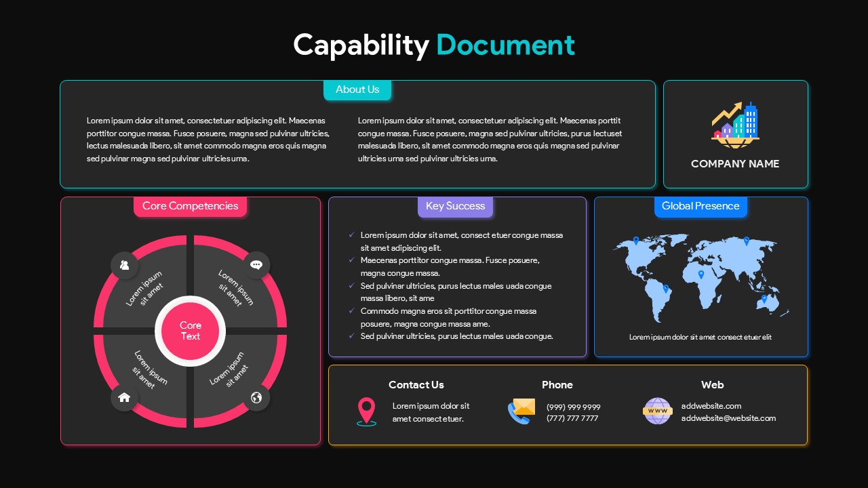Click the left About Us paragraph
Image resolution: width=868 pixels, height=488 pixels.
[208, 140]
